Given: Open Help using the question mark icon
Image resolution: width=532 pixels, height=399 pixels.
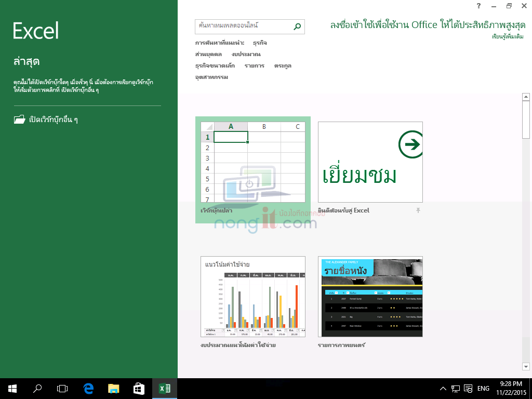Looking at the screenshot, I should pos(478,6).
